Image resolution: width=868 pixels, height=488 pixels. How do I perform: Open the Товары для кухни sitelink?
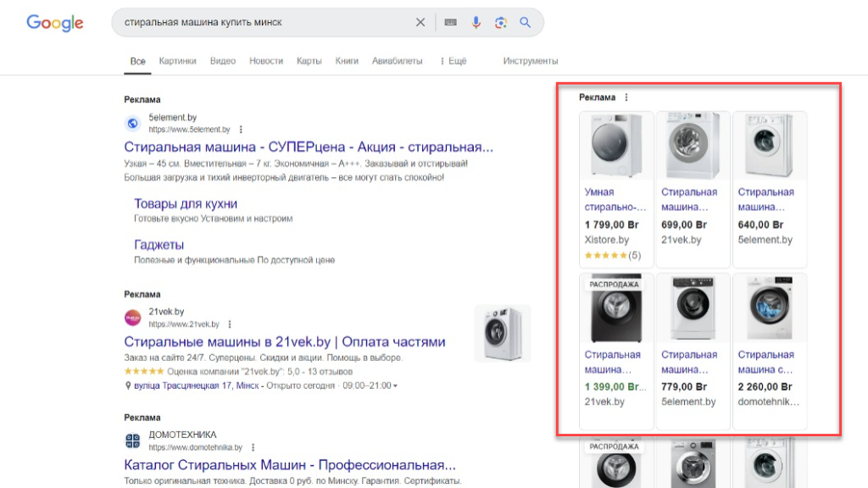(x=186, y=204)
